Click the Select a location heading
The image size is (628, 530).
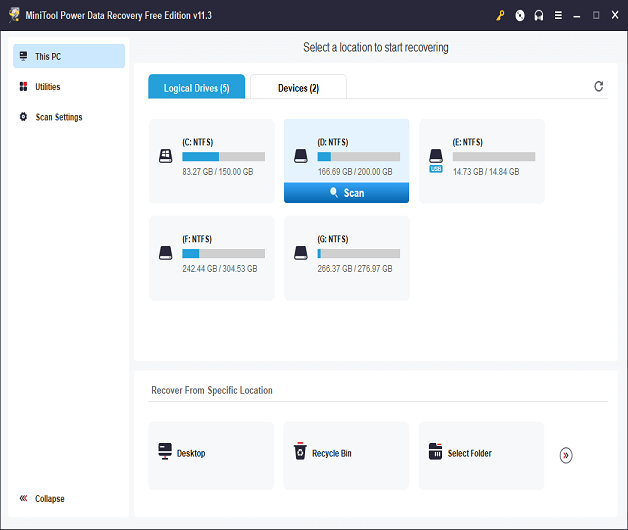376,47
